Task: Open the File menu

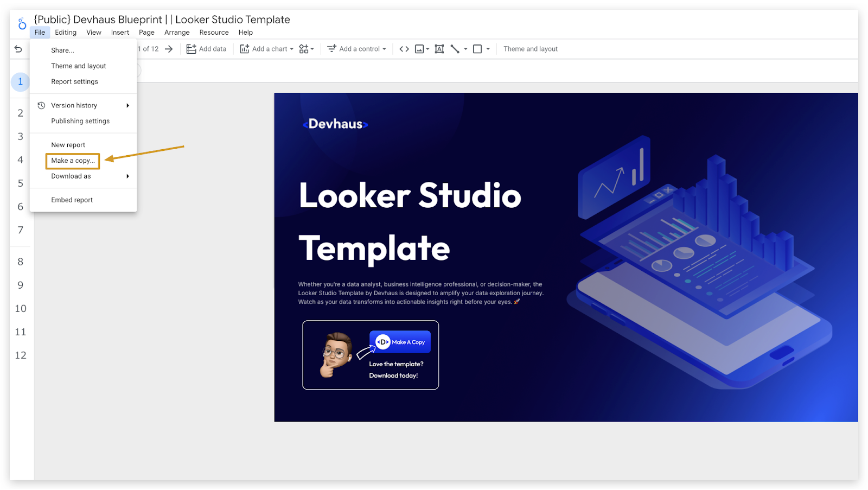Action: point(40,33)
